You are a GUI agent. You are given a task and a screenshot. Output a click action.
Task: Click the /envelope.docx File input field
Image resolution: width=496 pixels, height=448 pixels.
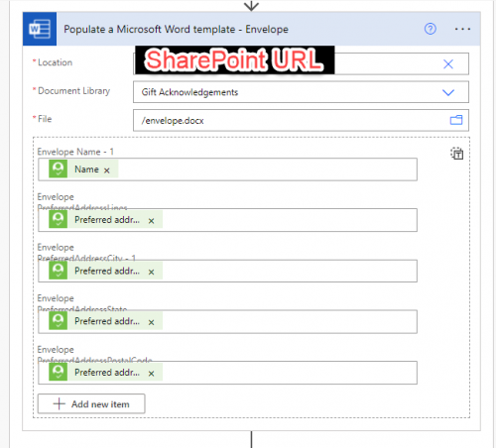pyautogui.click(x=301, y=120)
